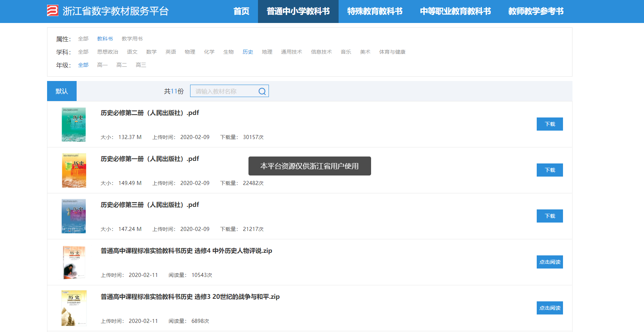This screenshot has width=644, height=332.
Task: Open title 选修3 20世纪的战争与和平.zip
Action: pos(190,297)
